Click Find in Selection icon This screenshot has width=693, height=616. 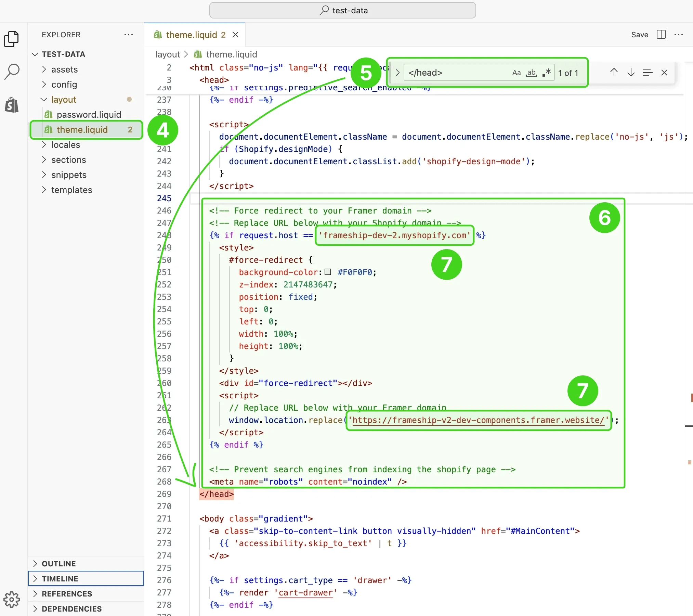(x=647, y=73)
